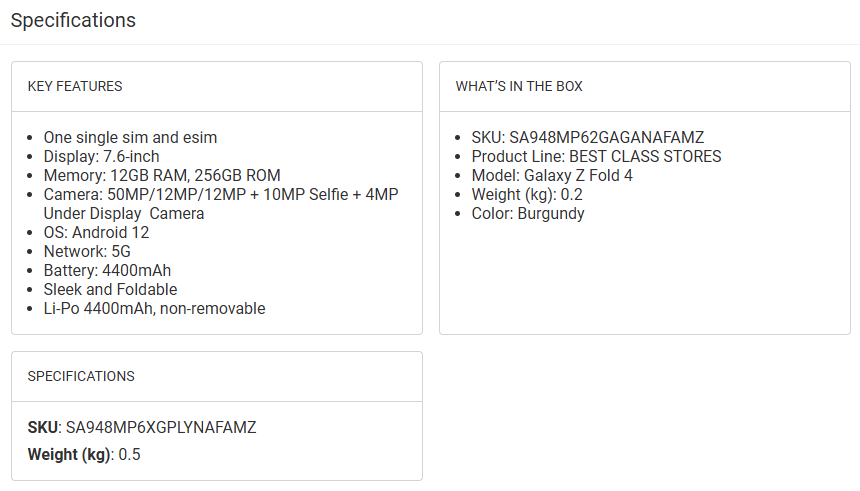This screenshot has width=860, height=491.
Task: Select the Network: 5G feature
Action: click(x=89, y=251)
